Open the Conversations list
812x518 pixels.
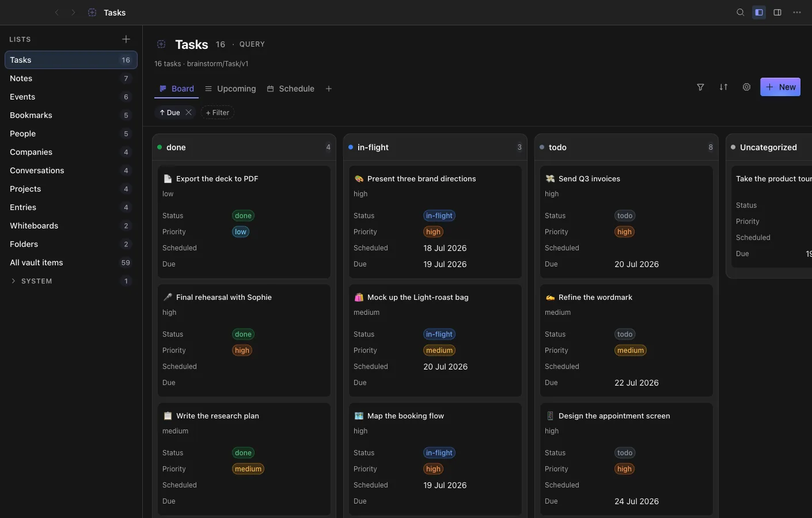(71, 170)
